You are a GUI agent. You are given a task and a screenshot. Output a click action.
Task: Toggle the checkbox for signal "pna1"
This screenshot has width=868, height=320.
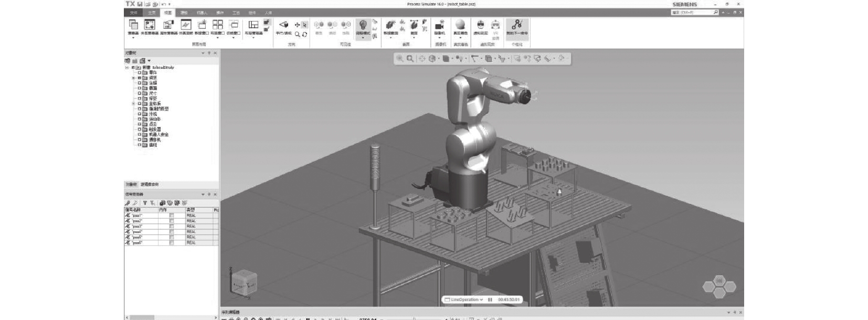click(172, 216)
